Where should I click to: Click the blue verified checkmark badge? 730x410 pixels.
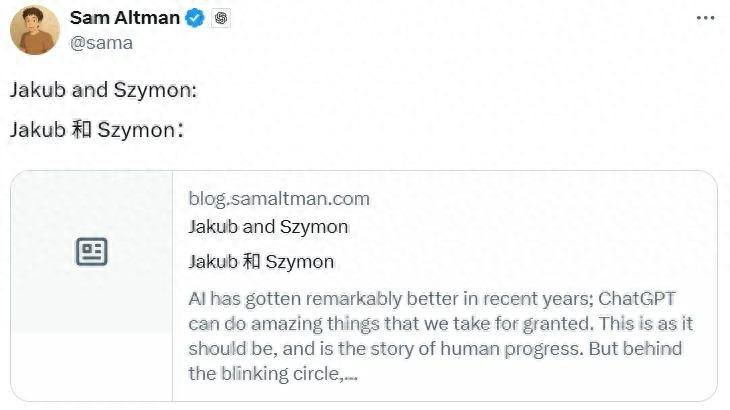point(196,18)
